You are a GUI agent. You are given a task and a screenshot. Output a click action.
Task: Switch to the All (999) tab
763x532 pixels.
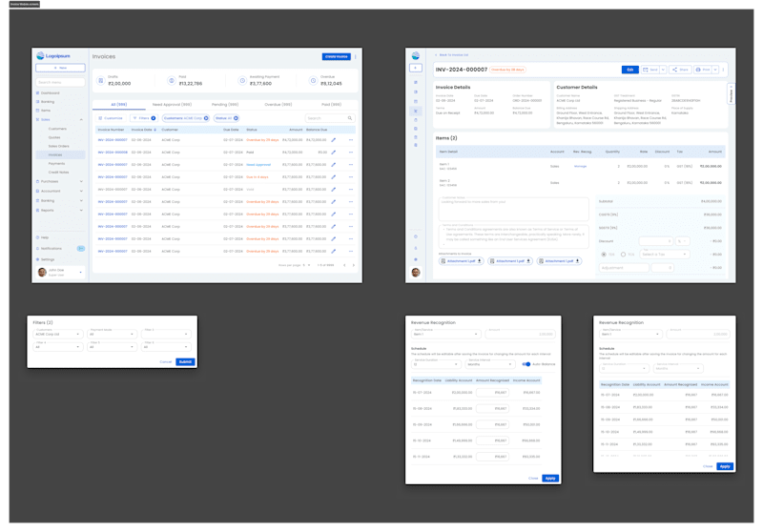coord(118,105)
